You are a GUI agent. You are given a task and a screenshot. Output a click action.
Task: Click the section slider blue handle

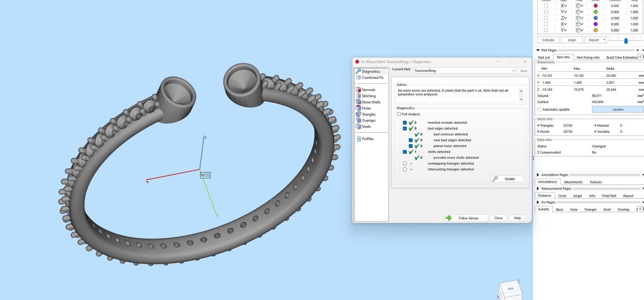[626, 41]
